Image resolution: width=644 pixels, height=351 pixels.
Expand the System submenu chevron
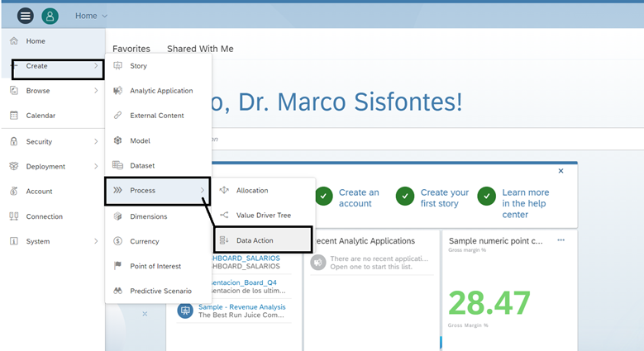96,241
